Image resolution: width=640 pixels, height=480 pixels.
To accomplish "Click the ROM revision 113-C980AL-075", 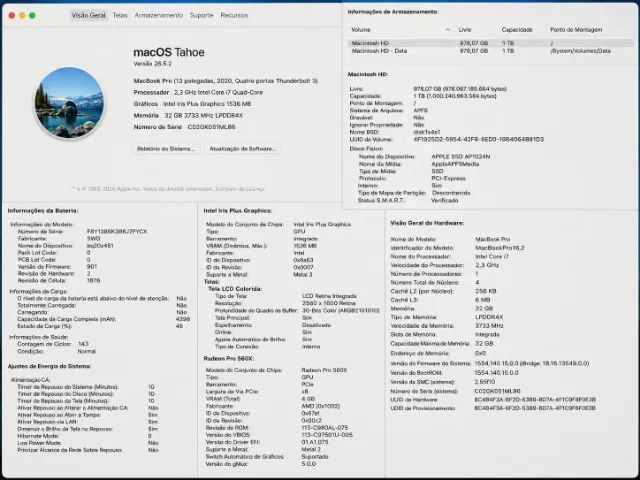I will tap(325, 428).
